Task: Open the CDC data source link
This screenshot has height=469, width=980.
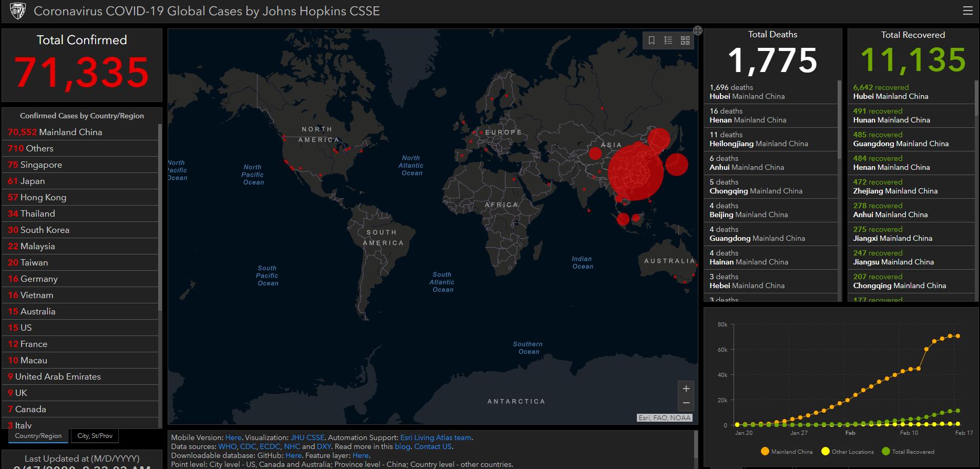Action: click(248, 446)
